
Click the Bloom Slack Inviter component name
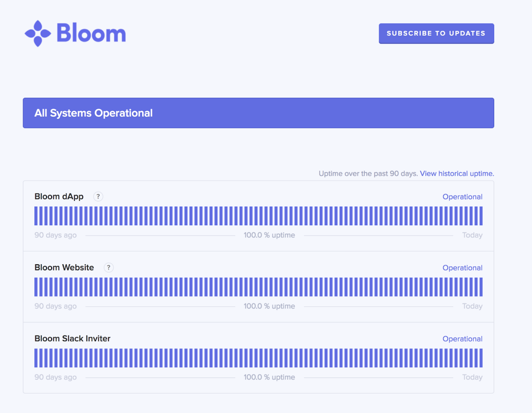pyautogui.click(x=72, y=338)
